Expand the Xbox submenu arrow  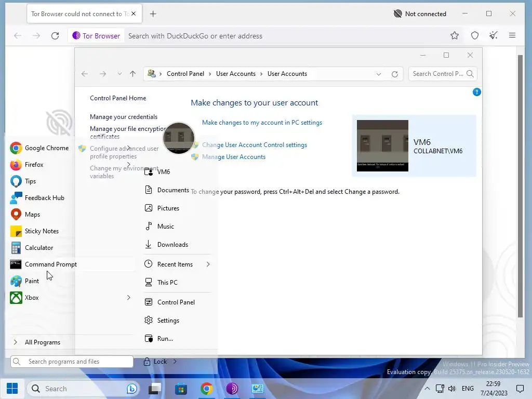pyautogui.click(x=129, y=298)
